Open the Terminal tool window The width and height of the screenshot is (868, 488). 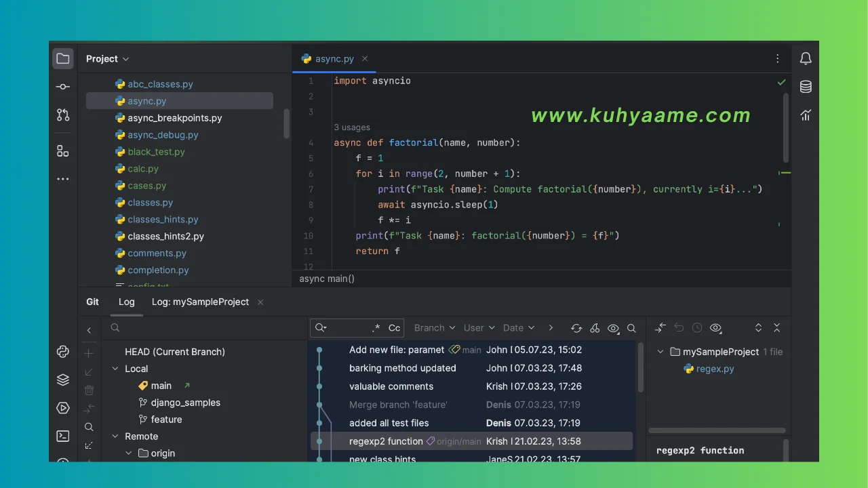(63, 436)
